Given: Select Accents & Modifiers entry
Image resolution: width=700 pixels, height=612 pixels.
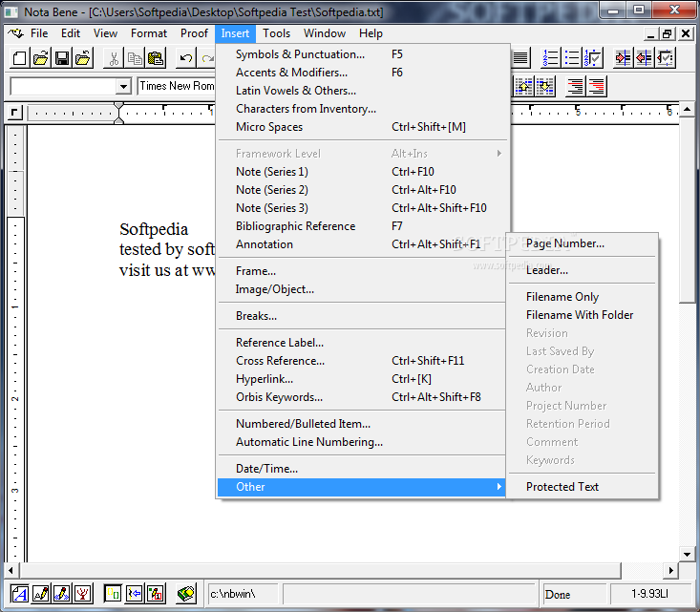Looking at the screenshot, I should [x=362, y=73].
